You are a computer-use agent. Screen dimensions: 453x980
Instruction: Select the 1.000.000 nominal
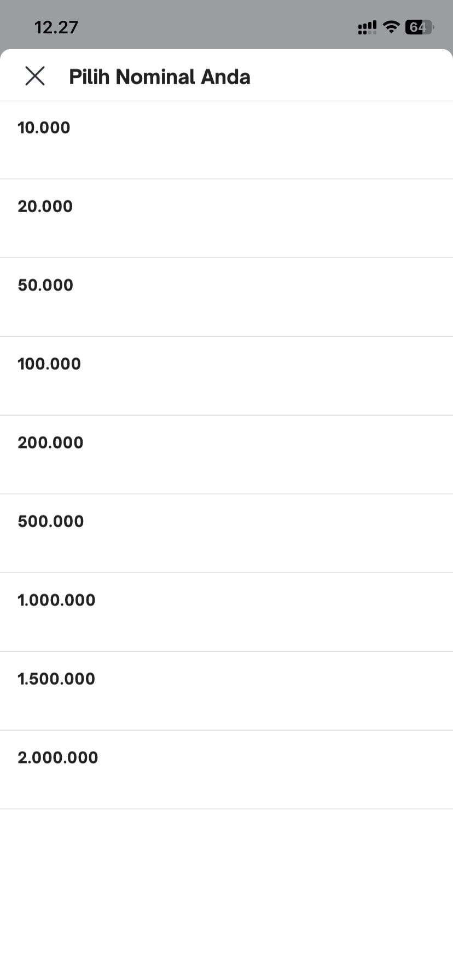tap(226, 612)
